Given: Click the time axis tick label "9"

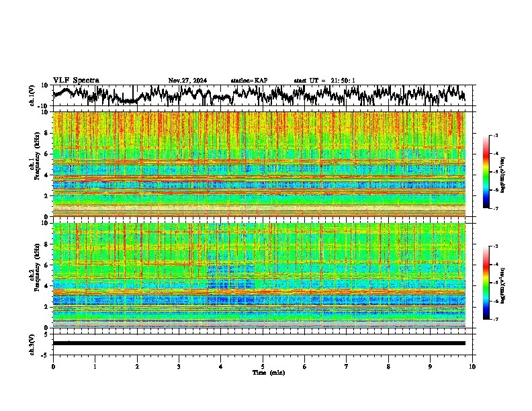Looking at the screenshot, I should pyautogui.click(x=430, y=367).
